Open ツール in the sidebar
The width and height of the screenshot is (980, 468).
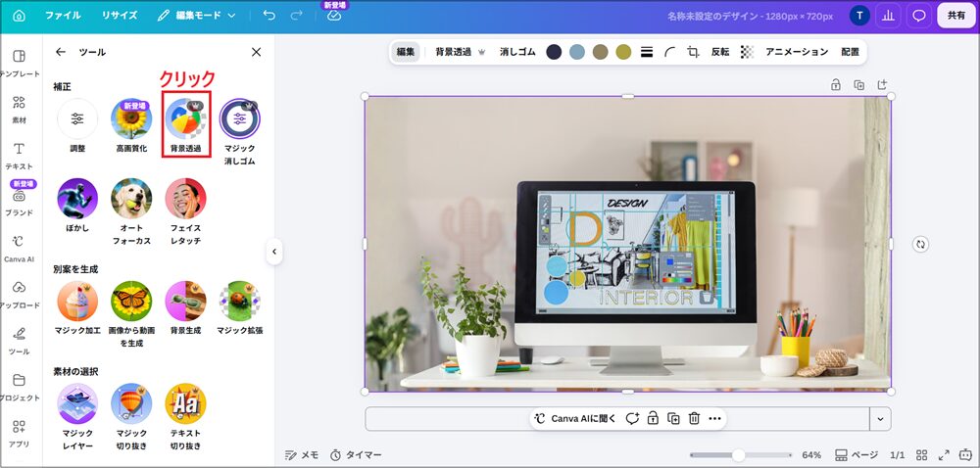19,341
